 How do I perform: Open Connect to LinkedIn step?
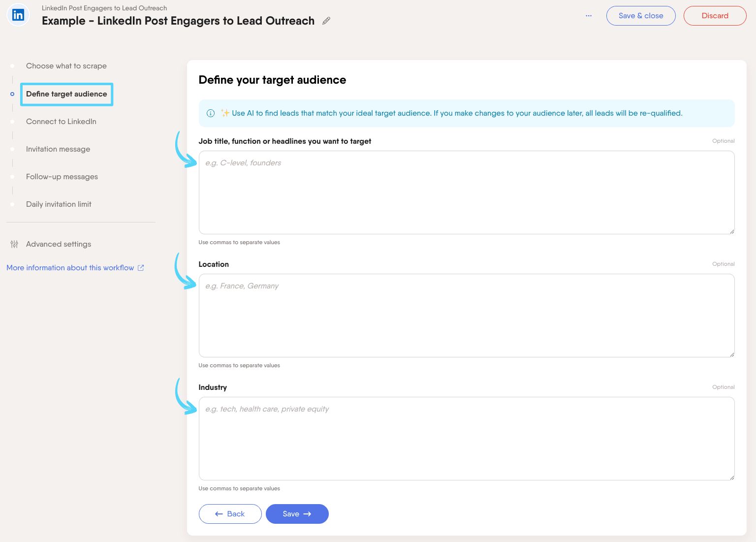[61, 122]
